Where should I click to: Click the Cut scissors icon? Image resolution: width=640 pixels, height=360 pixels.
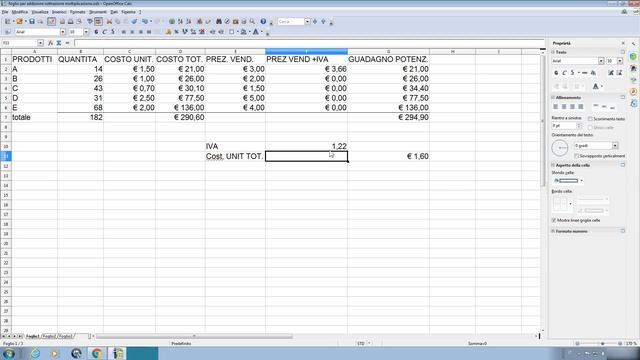[x=109, y=21]
